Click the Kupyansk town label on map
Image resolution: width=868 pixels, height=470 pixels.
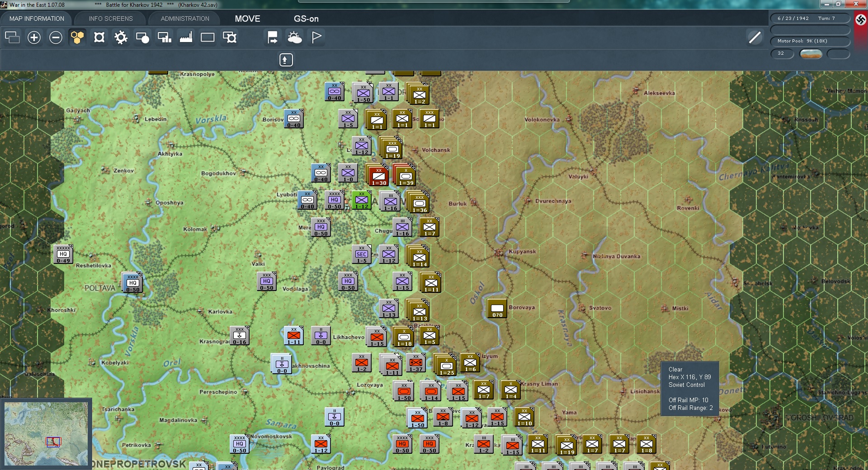(522, 251)
